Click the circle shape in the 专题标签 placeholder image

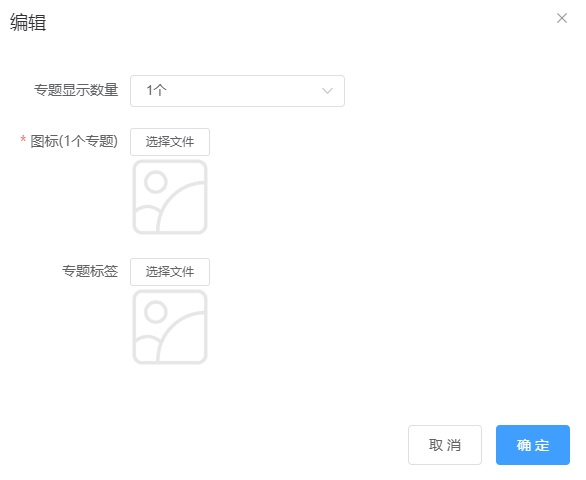(155, 311)
